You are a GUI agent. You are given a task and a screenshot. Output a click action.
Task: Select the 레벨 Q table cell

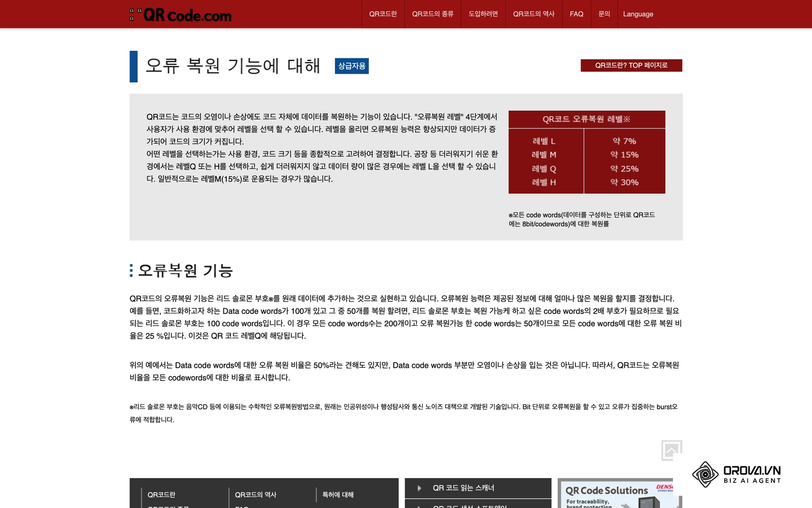tap(544, 169)
